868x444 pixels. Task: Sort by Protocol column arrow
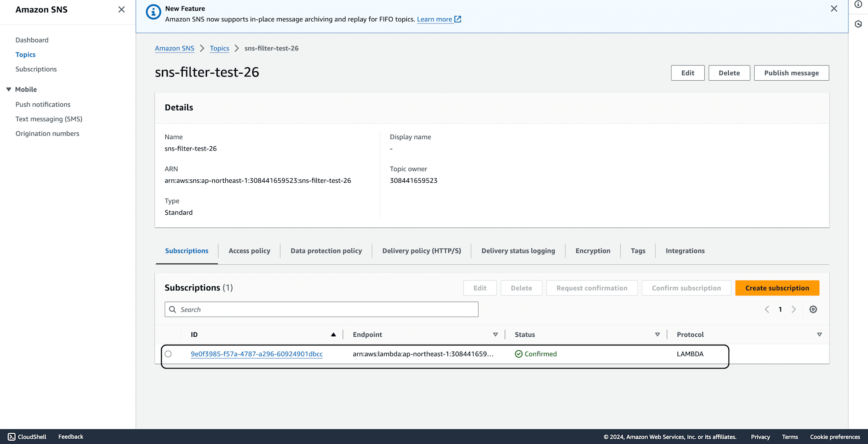point(819,335)
